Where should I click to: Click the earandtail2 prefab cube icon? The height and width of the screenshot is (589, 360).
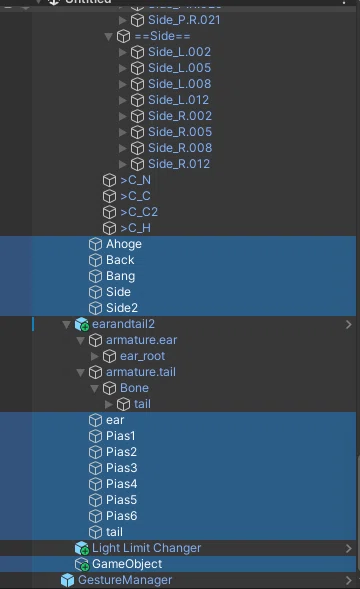pyautogui.click(x=82, y=324)
